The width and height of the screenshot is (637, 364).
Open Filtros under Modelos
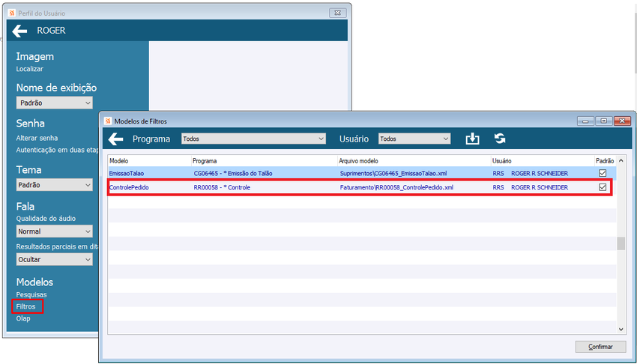[25, 306]
